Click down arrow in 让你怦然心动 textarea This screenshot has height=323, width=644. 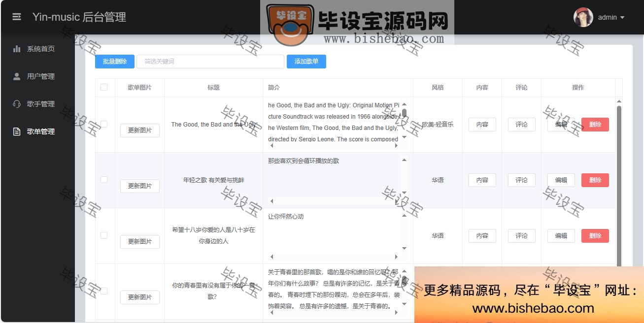pos(405,249)
